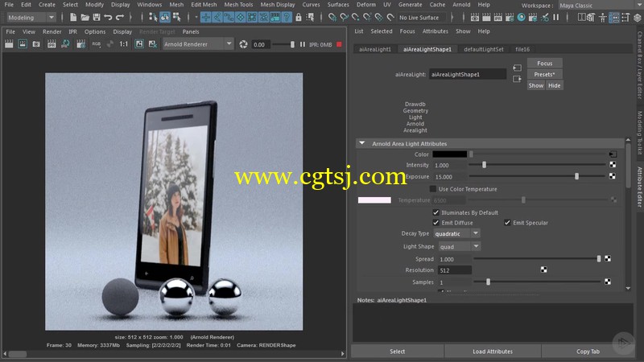The height and width of the screenshot is (362, 644).
Task: Click checker map button for Intensity
Action: pyautogui.click(x=613, y=165)
